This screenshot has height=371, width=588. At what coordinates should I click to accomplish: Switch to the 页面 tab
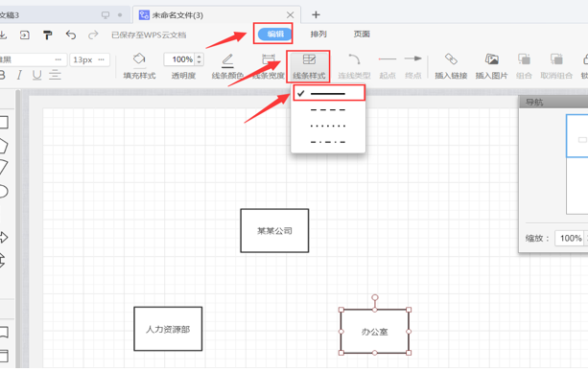(x=362, y=35)
